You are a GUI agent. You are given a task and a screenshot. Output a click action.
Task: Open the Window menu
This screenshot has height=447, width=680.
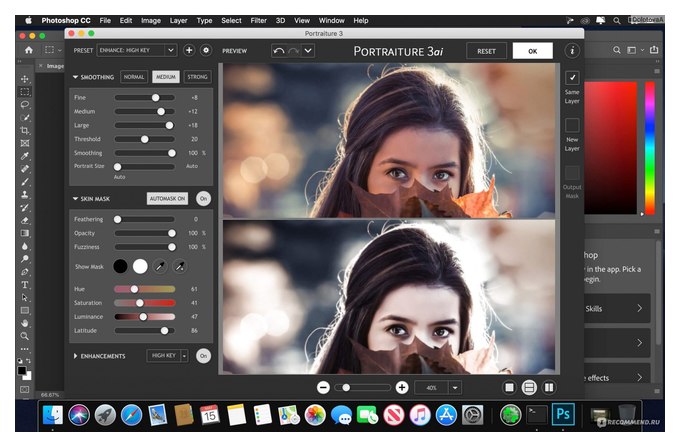coord(331,20)
